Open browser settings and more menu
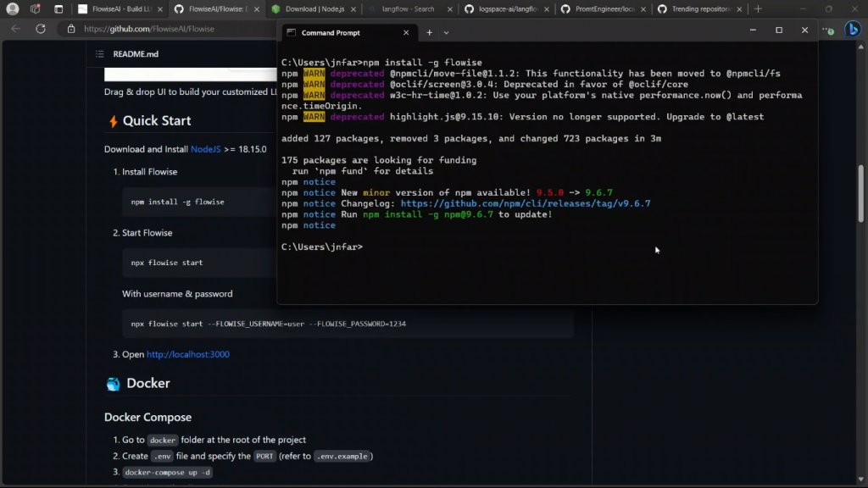This screenshot has height=488, width=868. pos(825,30)
